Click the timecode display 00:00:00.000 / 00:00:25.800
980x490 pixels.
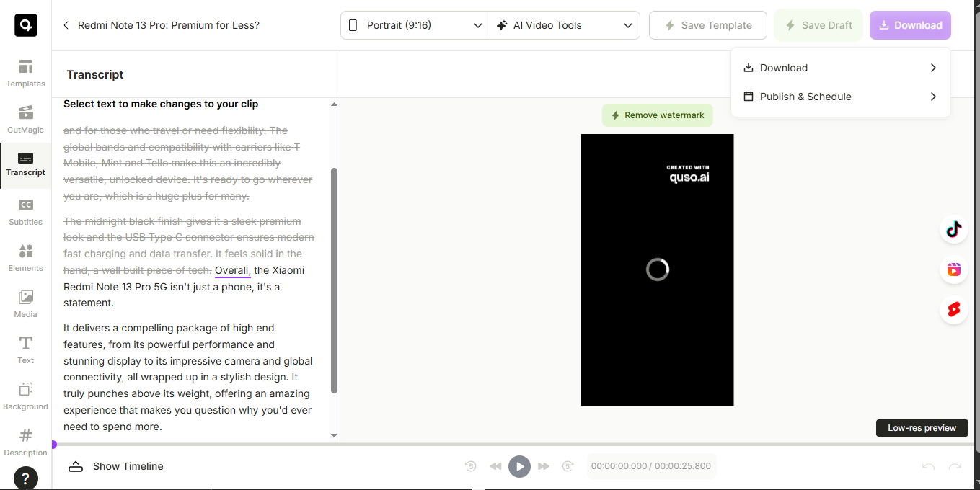coord(651,466)
